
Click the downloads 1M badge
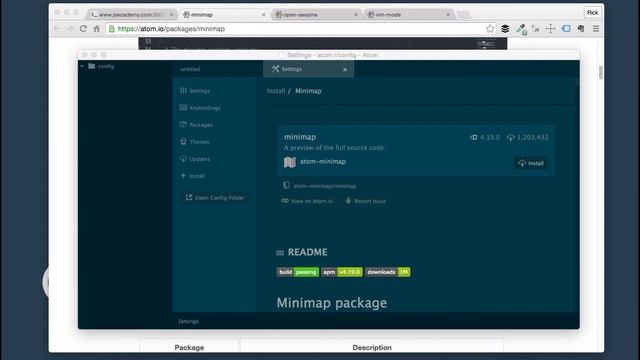[388, 272]
